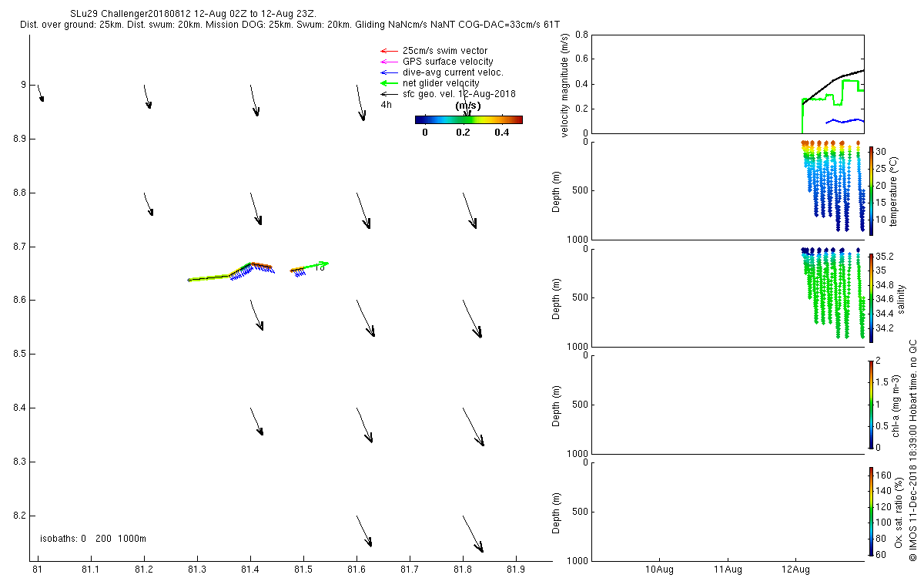Click the 'temperature (°C)' colorbar label
The width and height of the screenshot is (924, 578).
(x=894, y=190)
